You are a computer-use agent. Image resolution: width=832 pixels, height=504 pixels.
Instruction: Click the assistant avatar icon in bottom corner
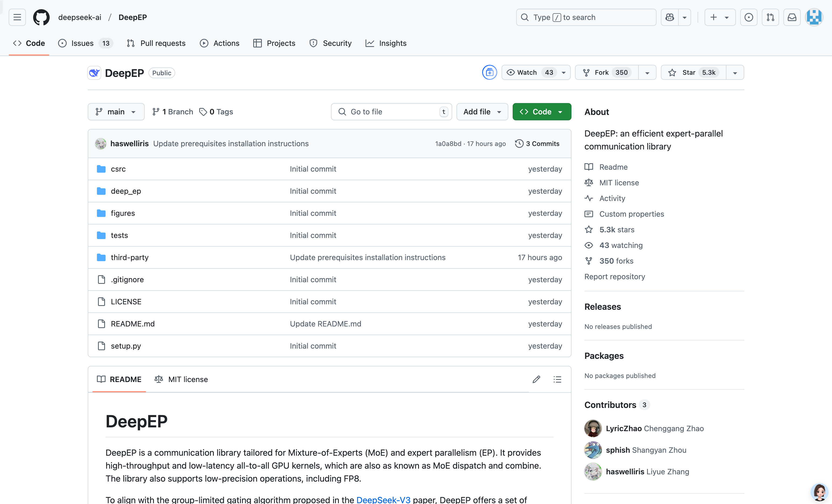pyautogui.click(x=819, y=492)
